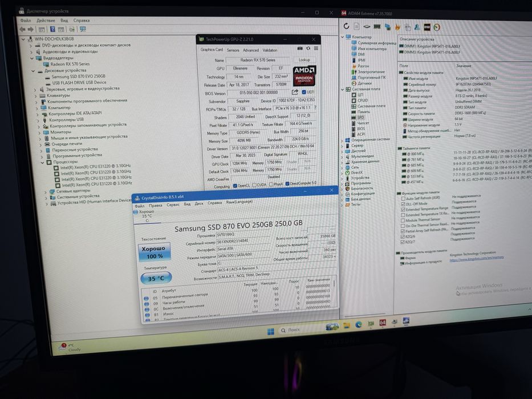Click the Хорошо 100 % health status button
The image size is (532, 399).
154,252
